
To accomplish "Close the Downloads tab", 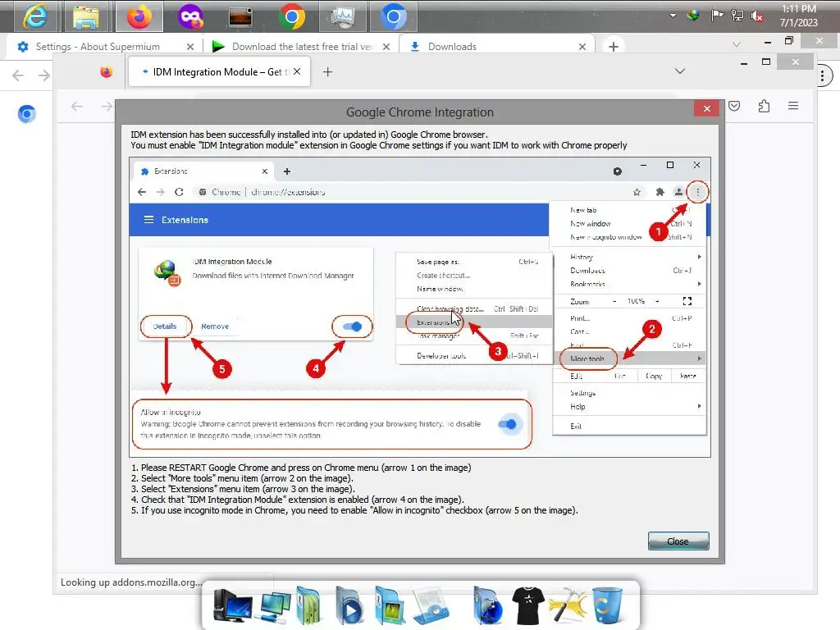I will pyautogui.click(x=582, y=47).
